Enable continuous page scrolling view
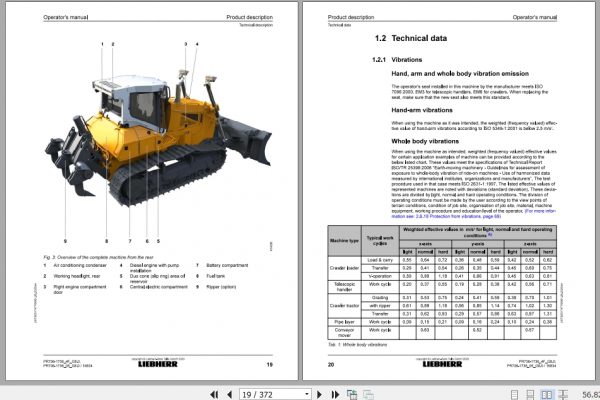600x400 pixels. (x=530, y=395)
